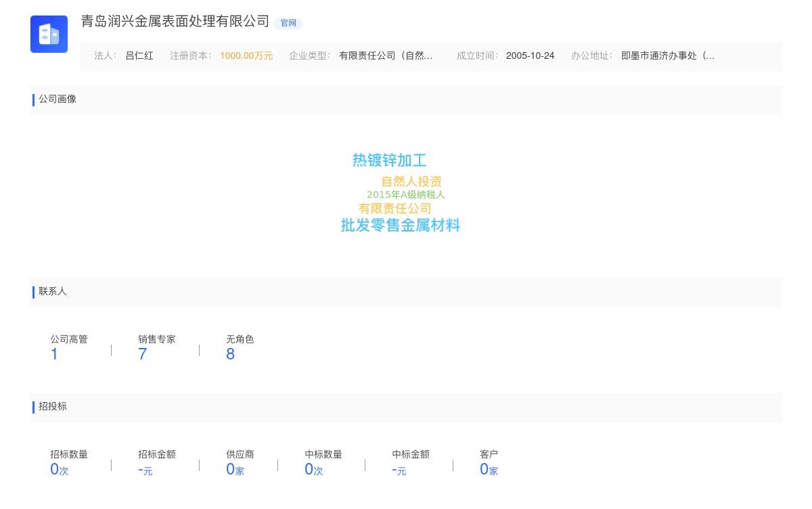Open the 官网 official website link
Image resolution: width=812 pixels, height=509 pixels.
pos(288,23)
